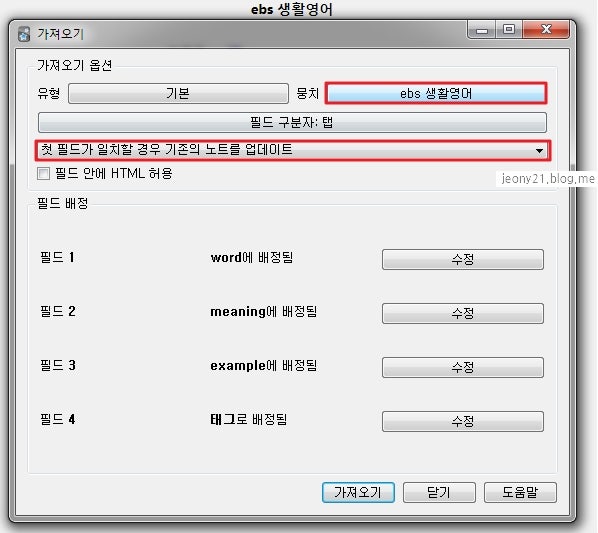Viewport: 598px width, 533px height.
Task: Click 수정 for 필드 2 meaning
Action: coord(463,313)
